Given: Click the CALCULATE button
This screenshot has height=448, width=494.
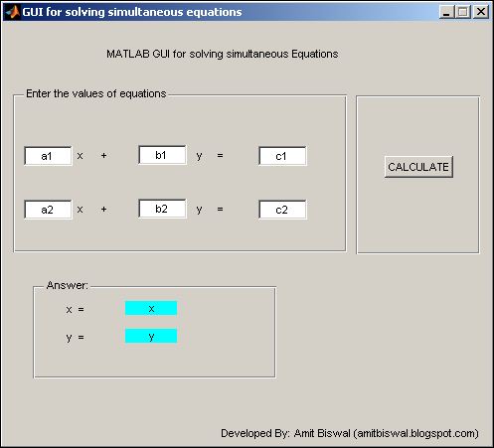Looking at the screenshot, I should (x=418, y=167).
